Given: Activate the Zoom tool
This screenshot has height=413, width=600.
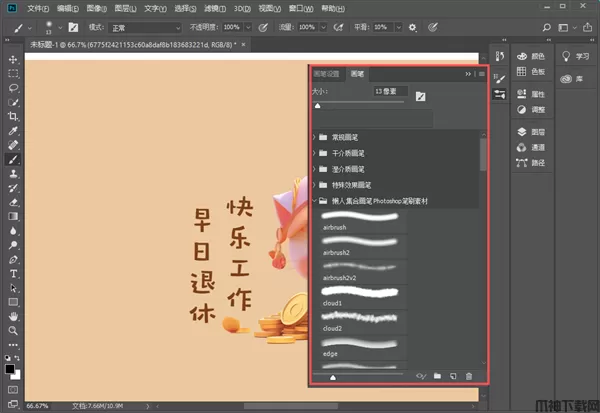Looking at the screenshot, I should click(14, 329).
